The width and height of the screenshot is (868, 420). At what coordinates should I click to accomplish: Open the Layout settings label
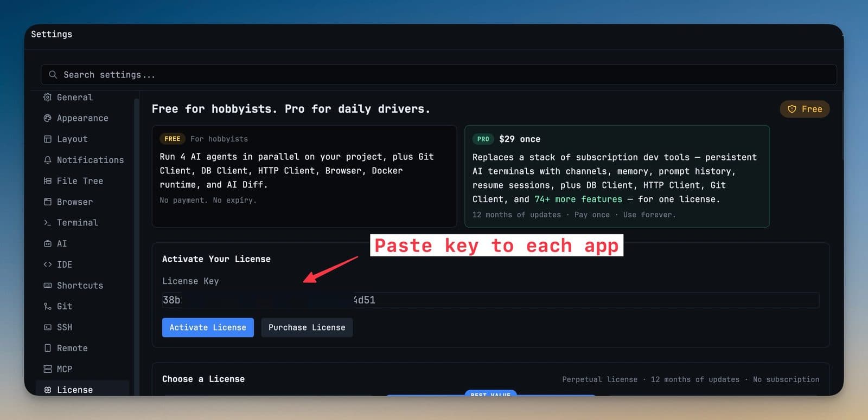[x=72, y=139]
